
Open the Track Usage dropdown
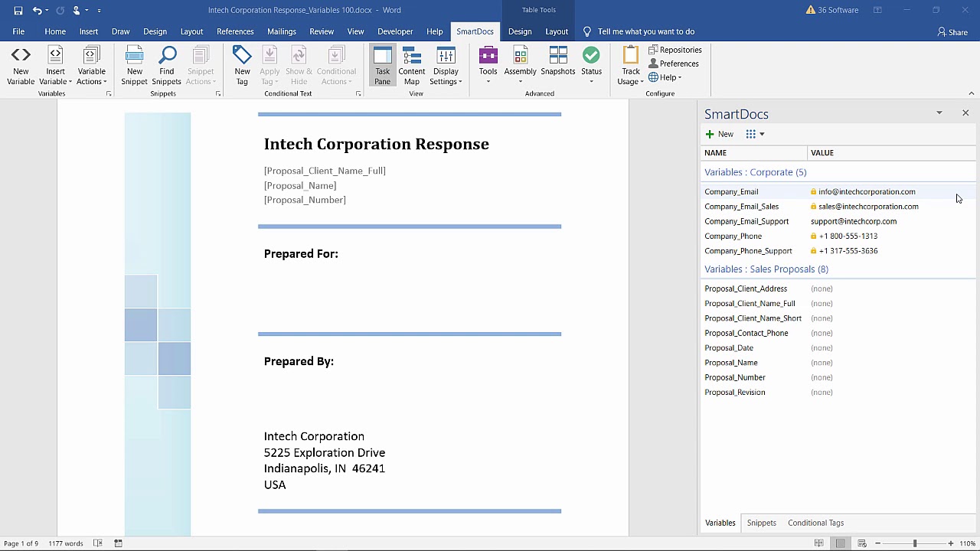click(x=630, y=66)
